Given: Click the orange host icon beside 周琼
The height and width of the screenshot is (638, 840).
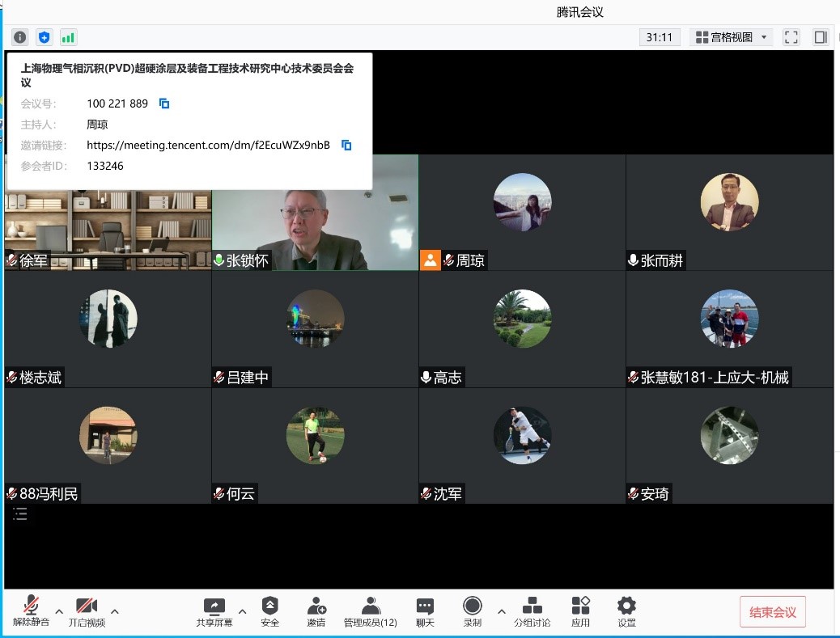Looking at the screenshot, I should (x=431, y=260).
